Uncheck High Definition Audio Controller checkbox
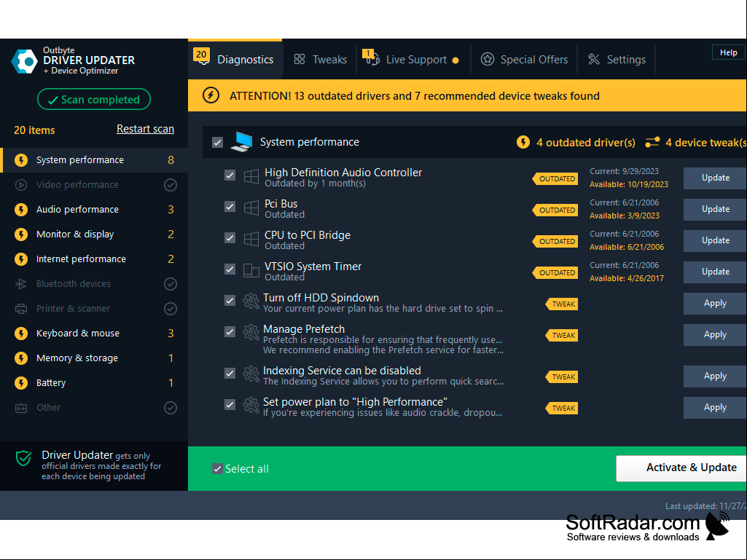Screen dimensions: 747x560 (x=230, y=176)
